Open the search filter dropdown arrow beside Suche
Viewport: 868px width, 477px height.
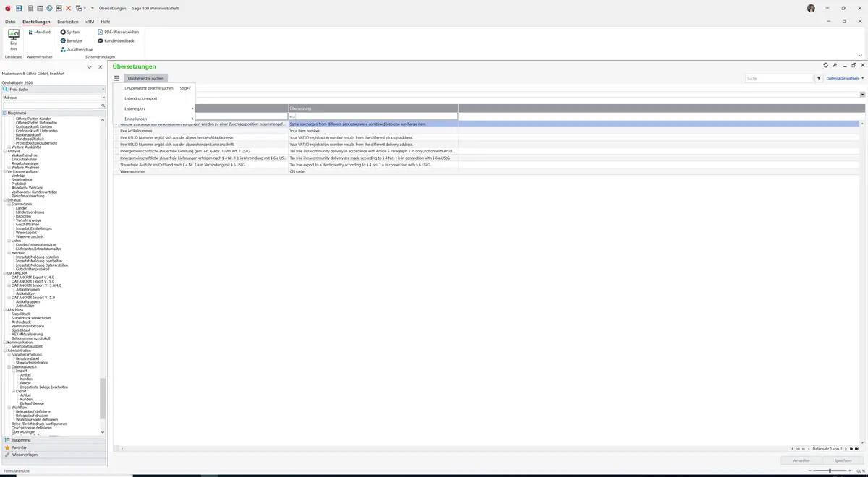coord(820,78)
